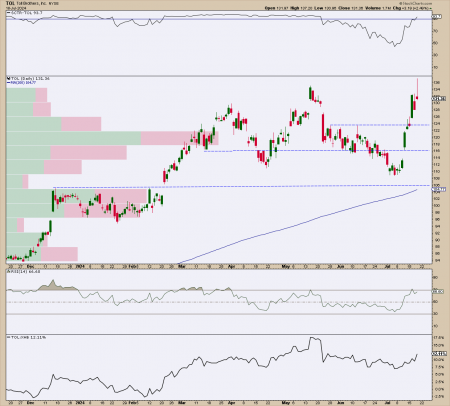Click the current price tag on right axis
The height and width of the screenshot is (406, 450).
click(x=439, y=98)
